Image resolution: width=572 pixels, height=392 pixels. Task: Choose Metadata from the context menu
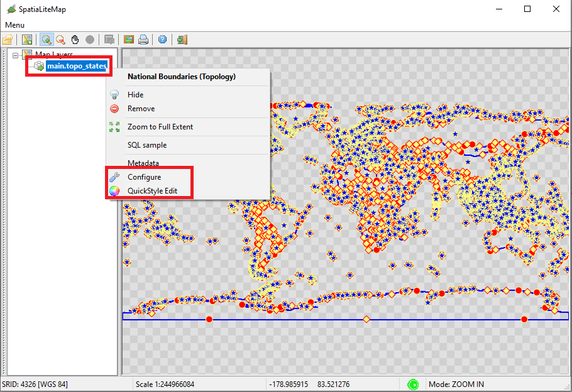coord(143,163)
